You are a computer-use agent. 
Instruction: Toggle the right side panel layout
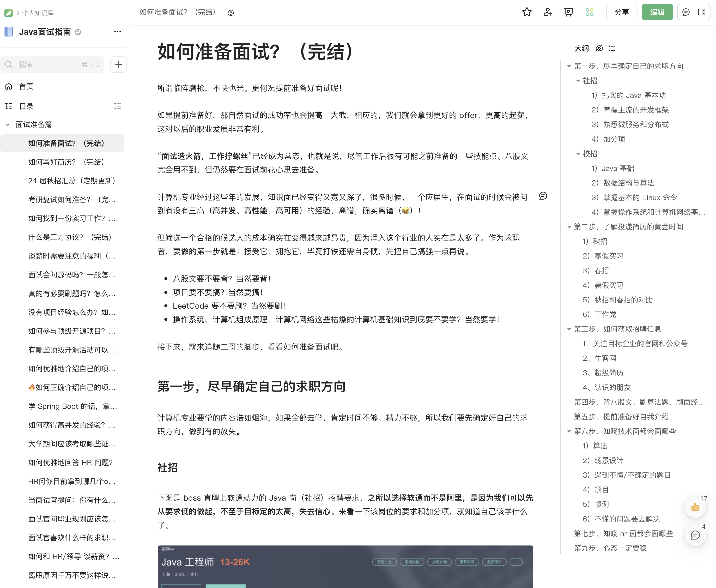click(x=702, y=12)
